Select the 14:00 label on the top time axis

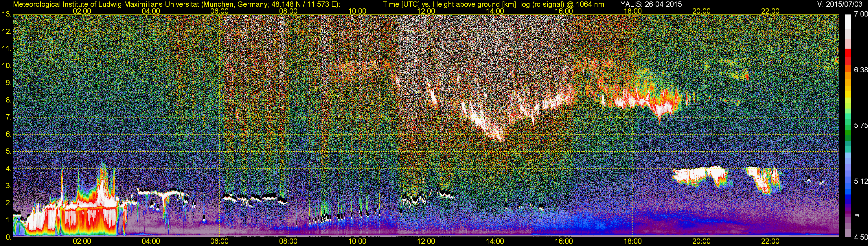click(495, 11)
